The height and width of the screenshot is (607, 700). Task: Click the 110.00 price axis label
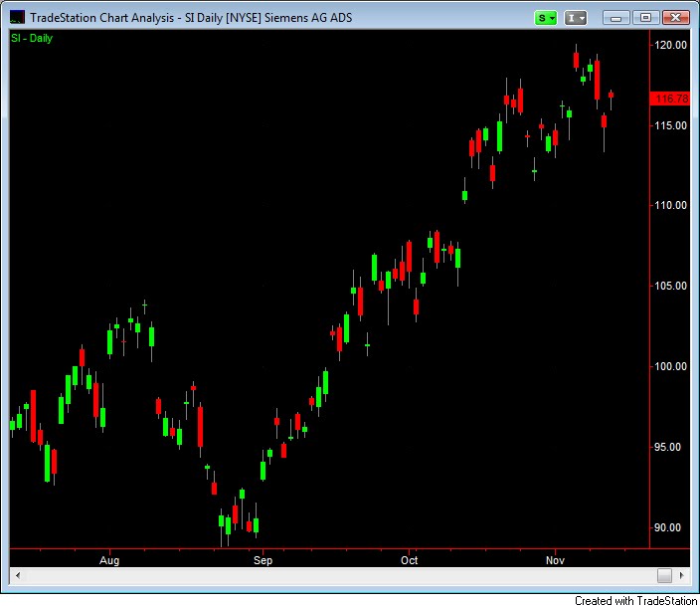[670, 205]
